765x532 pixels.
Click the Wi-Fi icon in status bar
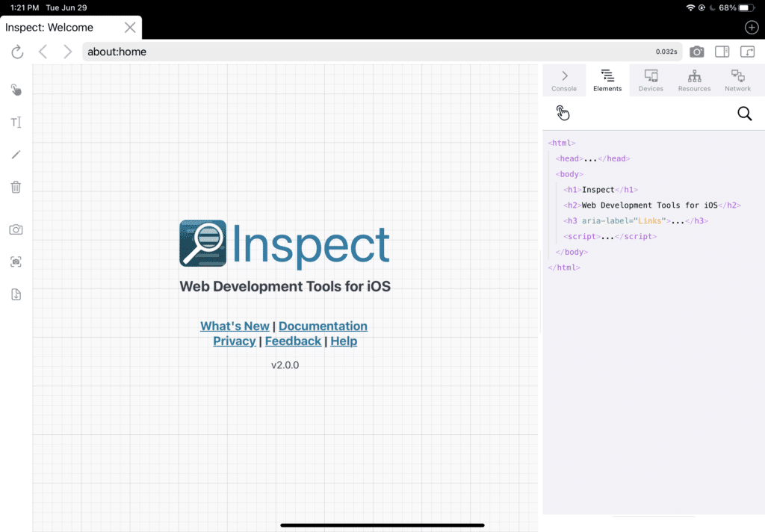coord(690,7)
